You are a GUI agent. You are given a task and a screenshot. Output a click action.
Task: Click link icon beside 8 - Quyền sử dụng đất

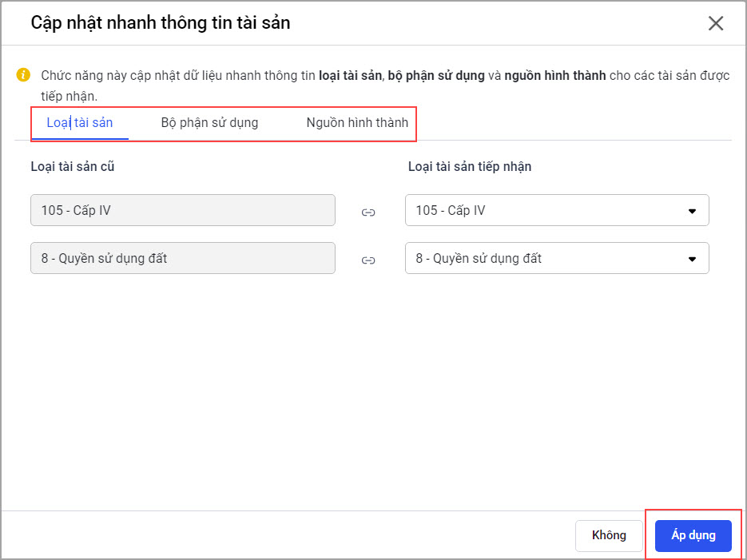click(x=368, y=260)
